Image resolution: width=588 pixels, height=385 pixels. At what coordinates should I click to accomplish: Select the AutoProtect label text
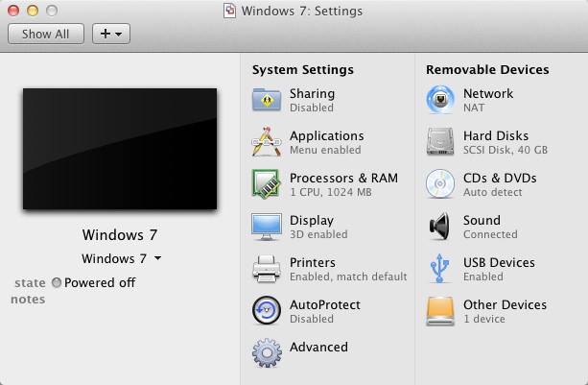coord(325,305)
